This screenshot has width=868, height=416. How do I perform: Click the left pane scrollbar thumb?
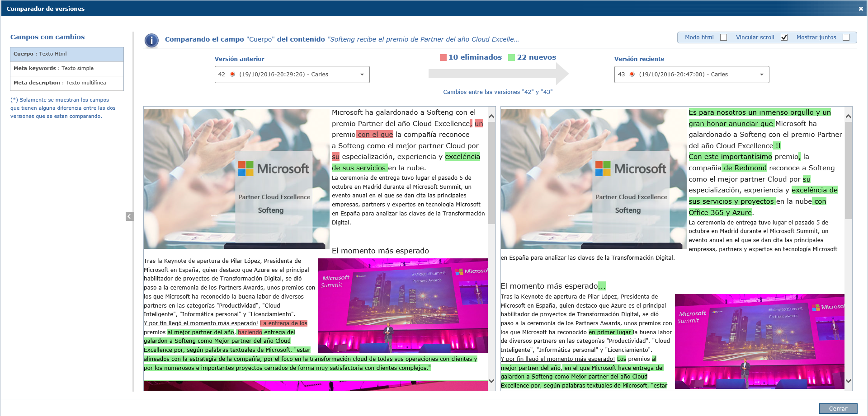[x=491, y=173]
